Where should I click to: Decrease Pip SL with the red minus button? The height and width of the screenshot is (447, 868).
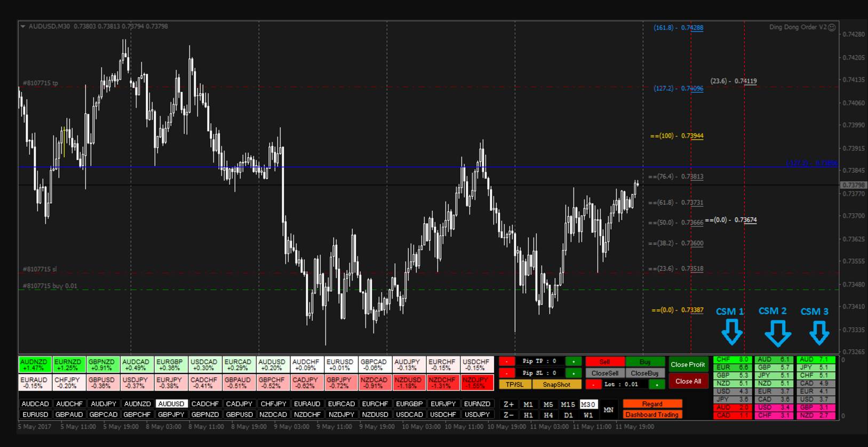[507, 373]
